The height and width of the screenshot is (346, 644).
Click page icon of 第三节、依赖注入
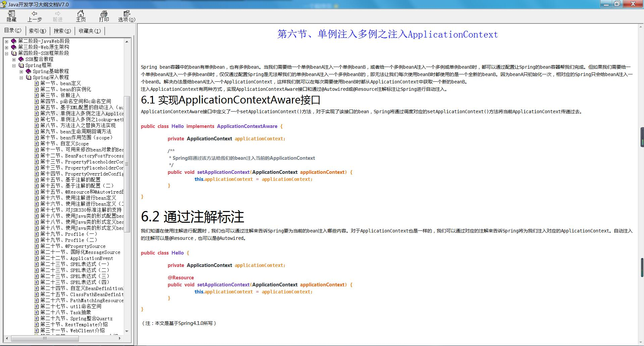pyautogui.click(x=37, y=95)
